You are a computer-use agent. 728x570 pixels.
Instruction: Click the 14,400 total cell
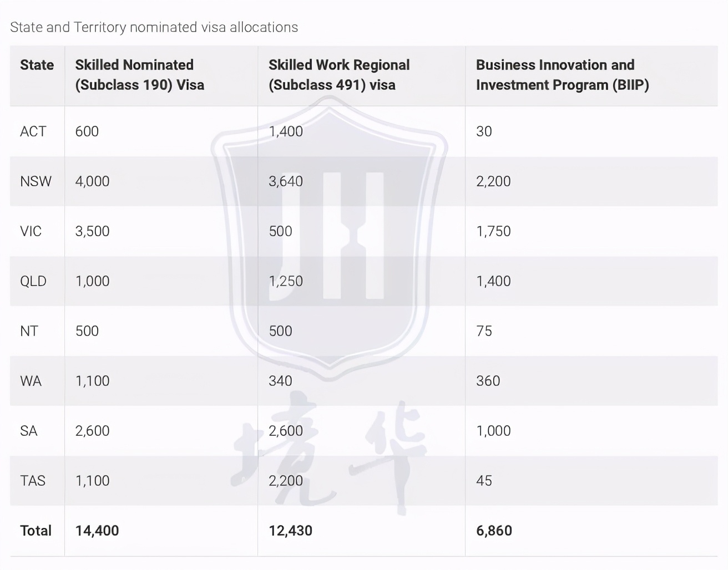pyautogui.click(x=97, y=531)
